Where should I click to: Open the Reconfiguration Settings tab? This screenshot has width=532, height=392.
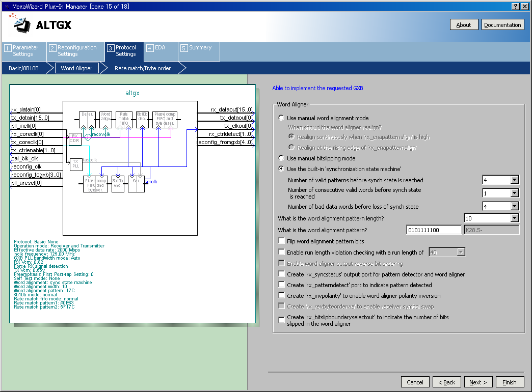(x=75, y=51)
